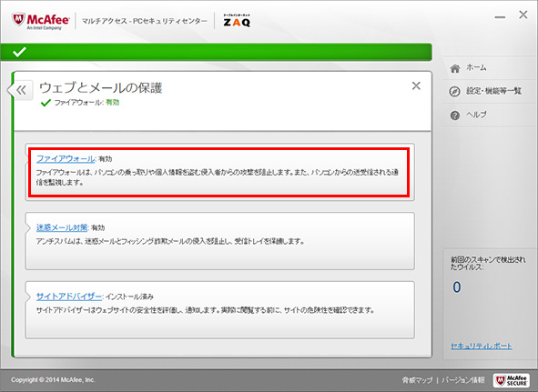538x392 pixels.
Task: Click the green status checkmark bar
Action: [x=216, y=52]
